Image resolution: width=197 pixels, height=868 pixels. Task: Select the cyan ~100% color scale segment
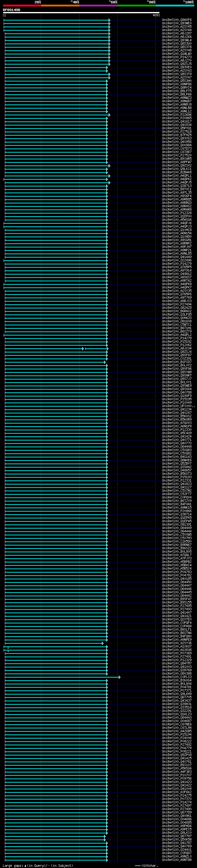(x=175, y=6)
